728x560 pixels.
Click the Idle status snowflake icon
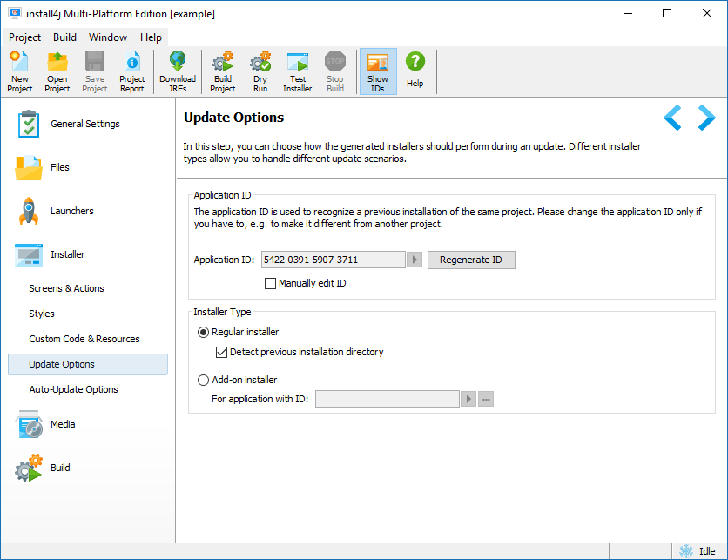tap(685, 551)
